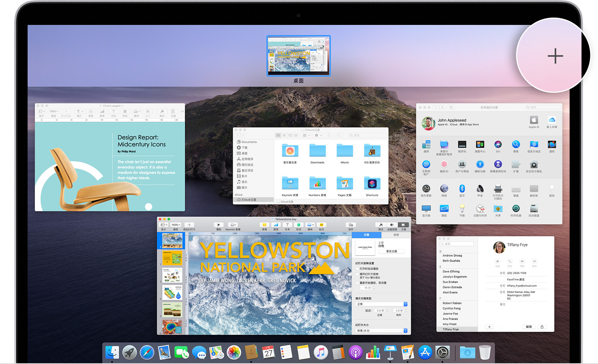The height and width of the screenshot is (364, 598).
Task: Open the 聚焦 Spotlight preference pane
Action: pos(516,144)
